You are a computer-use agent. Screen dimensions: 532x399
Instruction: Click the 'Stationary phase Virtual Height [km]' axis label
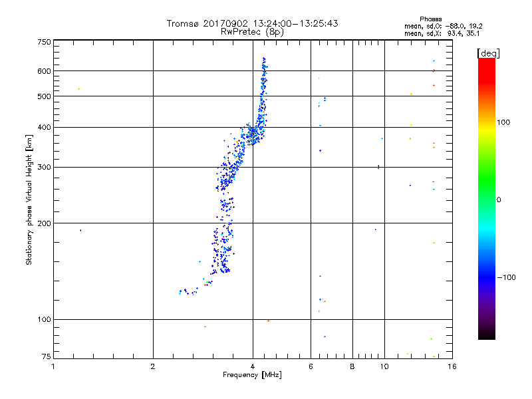pyautogui.click(x=29, y=200)
